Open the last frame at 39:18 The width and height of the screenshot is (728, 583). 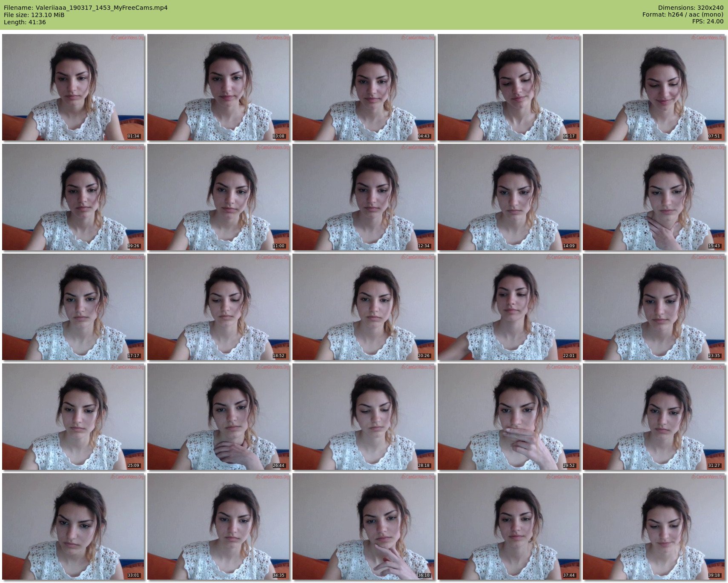653,526
